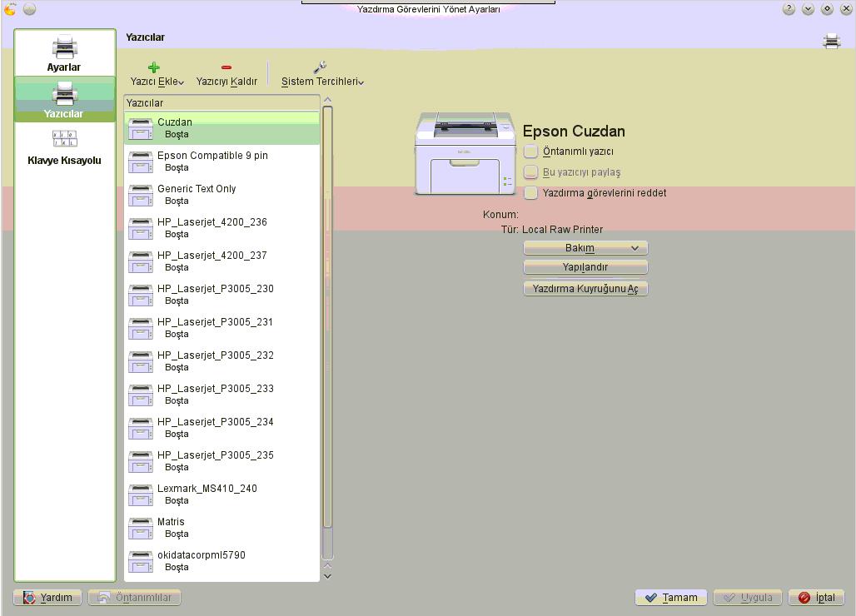Screen dimensions: 856x616
Task: Click the green plus add-printer icon
Action: tap(154, 67)
